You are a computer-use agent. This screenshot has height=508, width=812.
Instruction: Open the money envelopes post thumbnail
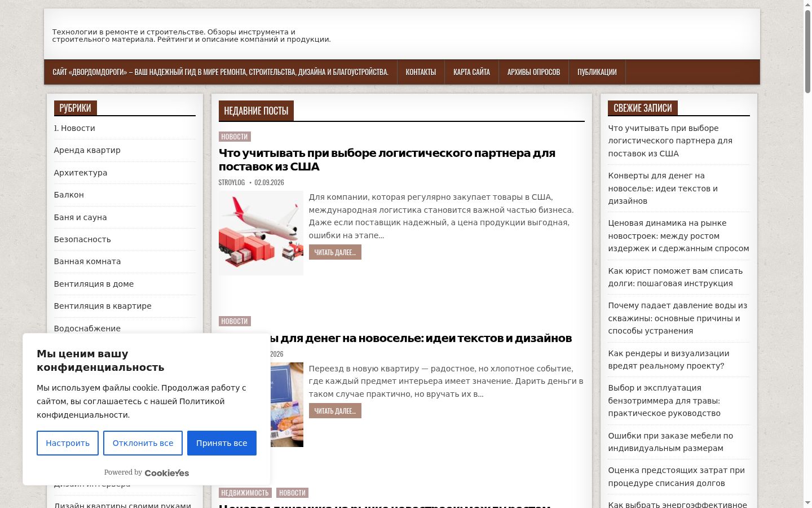pos(288,405)
